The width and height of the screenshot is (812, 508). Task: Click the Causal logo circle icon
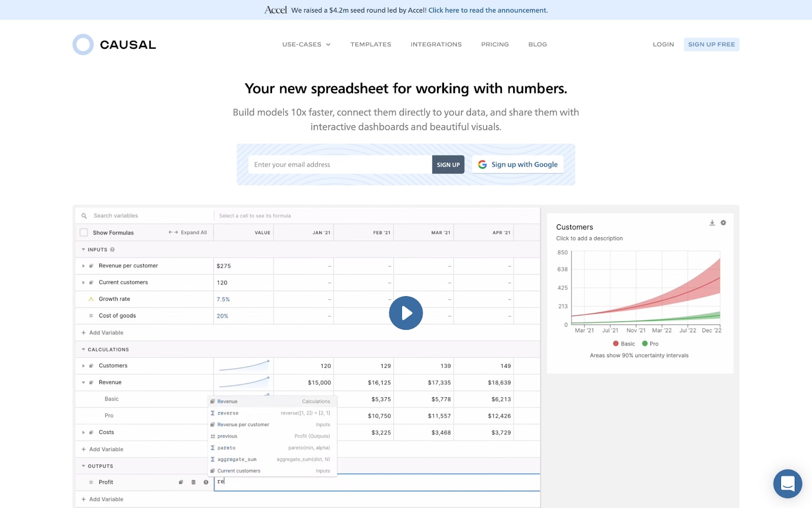[83, 45]
